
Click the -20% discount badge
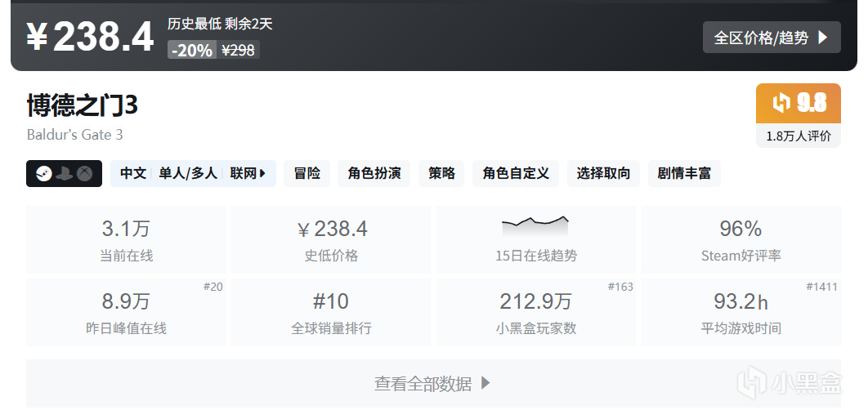click(191, 50)
